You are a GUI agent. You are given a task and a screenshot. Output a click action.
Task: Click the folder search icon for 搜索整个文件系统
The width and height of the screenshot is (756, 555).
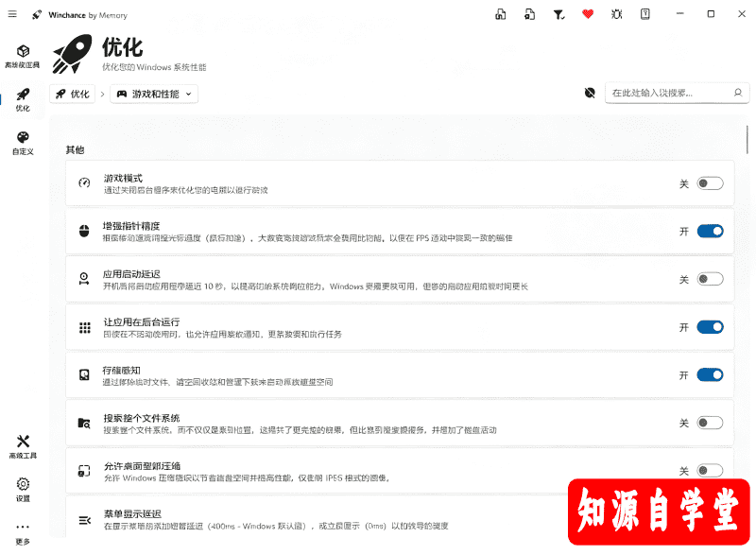point(84,423)
